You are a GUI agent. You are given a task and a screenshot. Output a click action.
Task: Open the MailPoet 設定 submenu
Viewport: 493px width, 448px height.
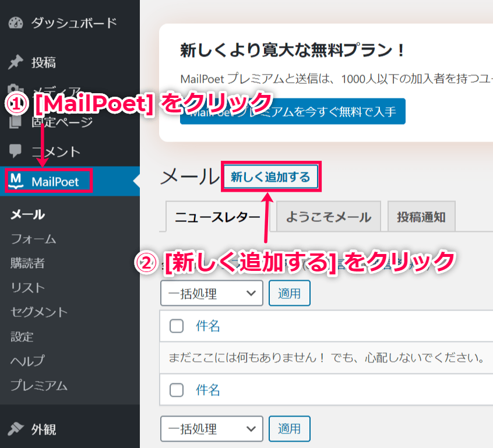[22, 336]
